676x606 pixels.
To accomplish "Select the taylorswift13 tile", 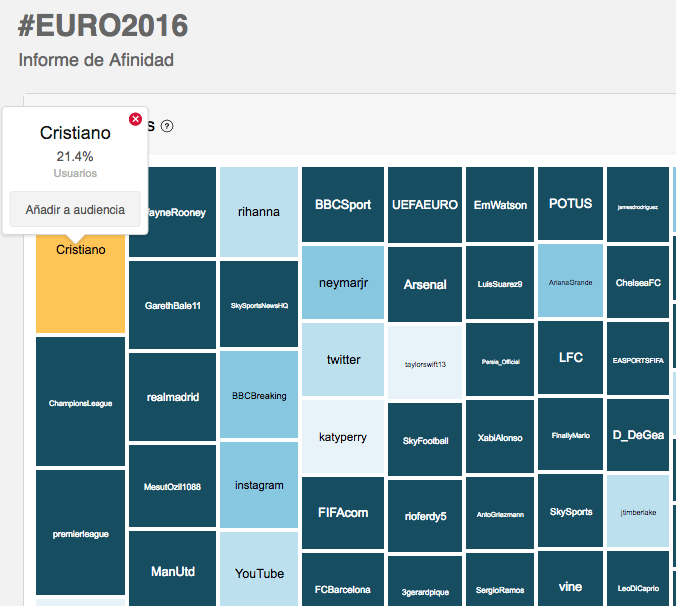I will coord(425,362).
